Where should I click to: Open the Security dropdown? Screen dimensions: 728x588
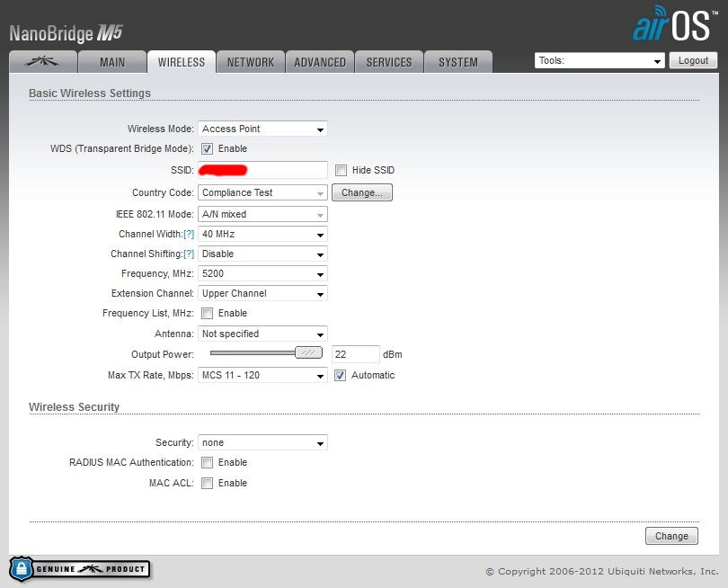click(262, 442)
